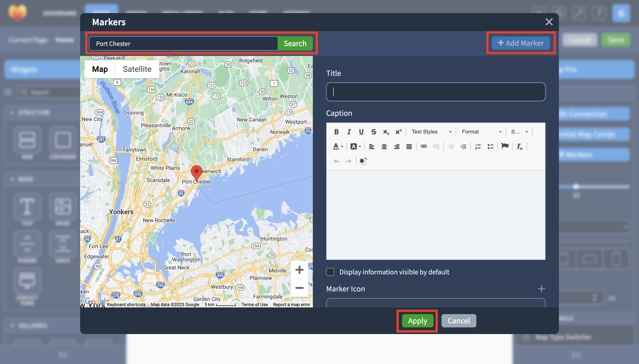
Task: Click the Search button
Action: click(x=295, y=43)
